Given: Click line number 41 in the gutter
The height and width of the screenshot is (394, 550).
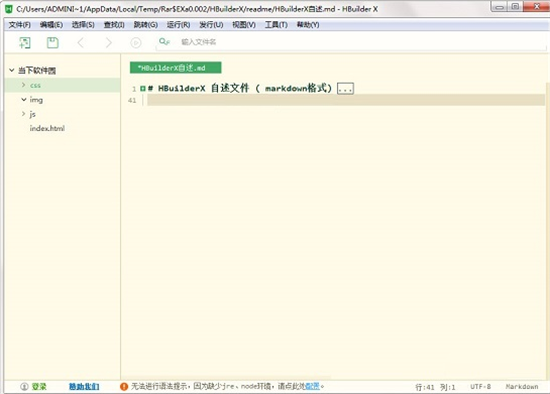Looking at the screenshot, I should 132,100.
